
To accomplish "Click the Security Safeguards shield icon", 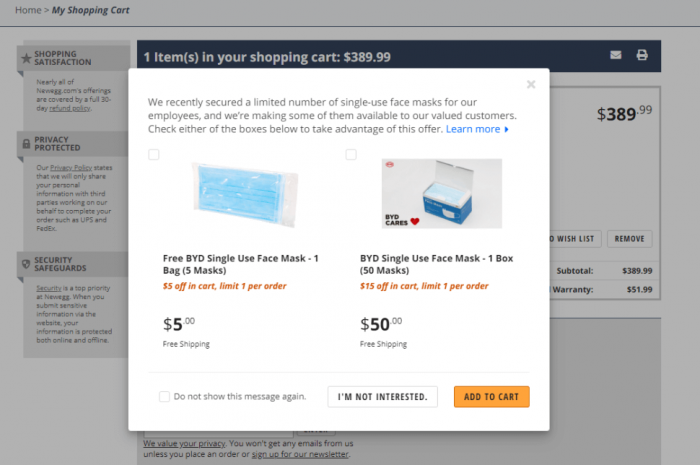I will [x=26, y=263].
